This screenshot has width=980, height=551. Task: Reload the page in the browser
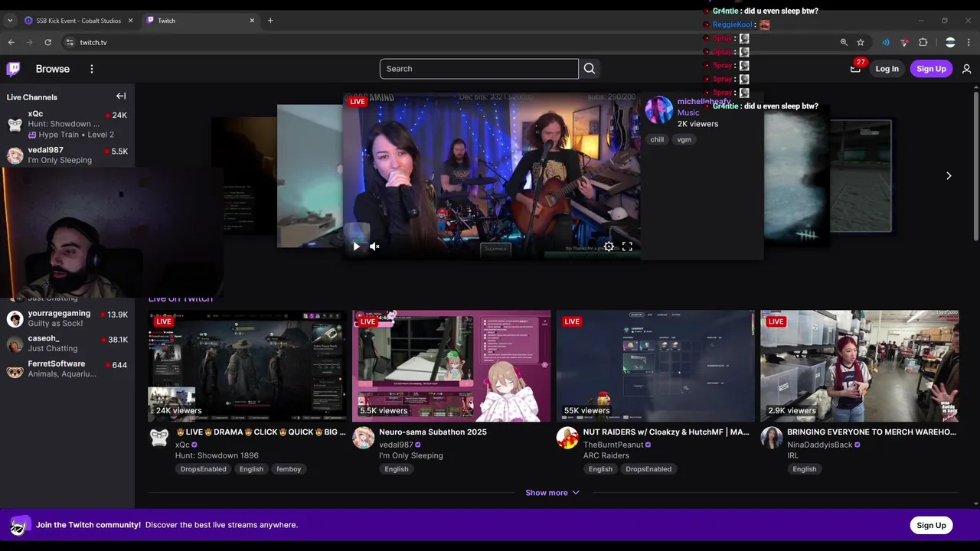(x=47, y=42)
